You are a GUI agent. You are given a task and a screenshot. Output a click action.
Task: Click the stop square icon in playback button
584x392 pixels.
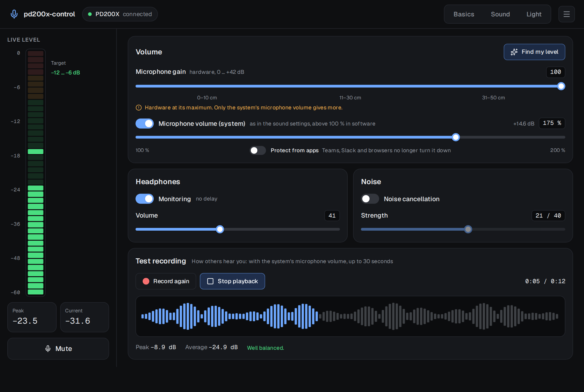click(x=210, y=281)
